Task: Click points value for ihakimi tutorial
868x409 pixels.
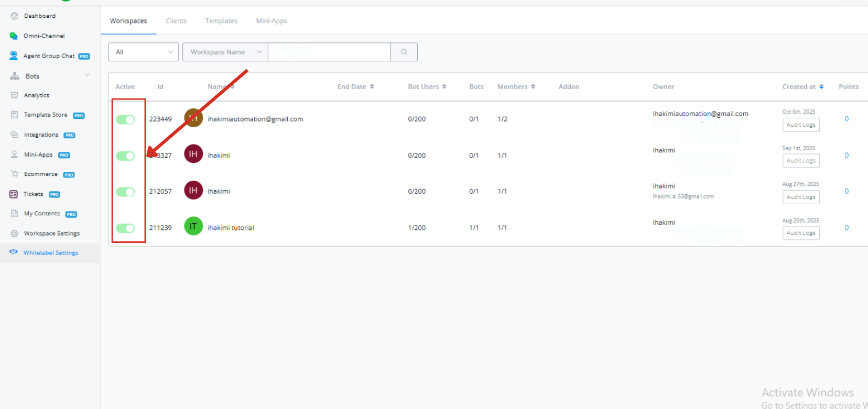Action: (846, 228)
